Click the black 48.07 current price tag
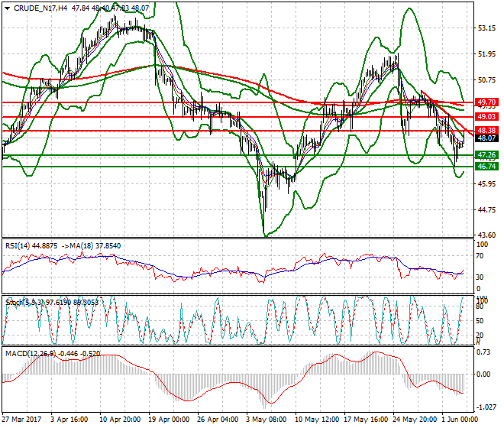Screen dimensions: 504x428 486,138
